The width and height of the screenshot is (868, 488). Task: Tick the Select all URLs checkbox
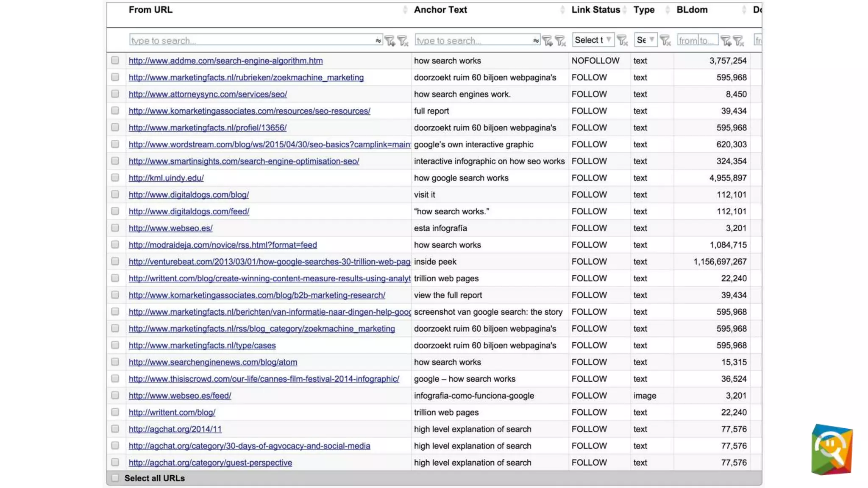click(115, 478)
